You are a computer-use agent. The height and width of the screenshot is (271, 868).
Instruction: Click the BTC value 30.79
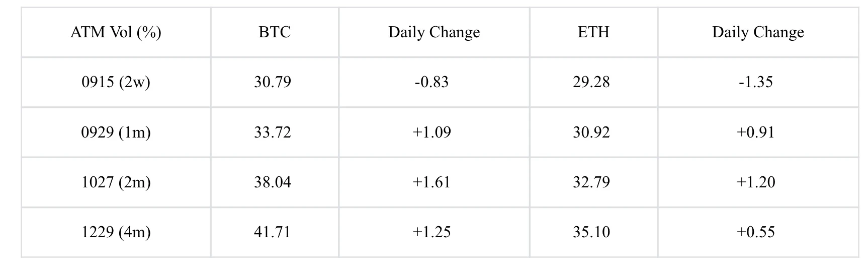click(x=272, y=82)
